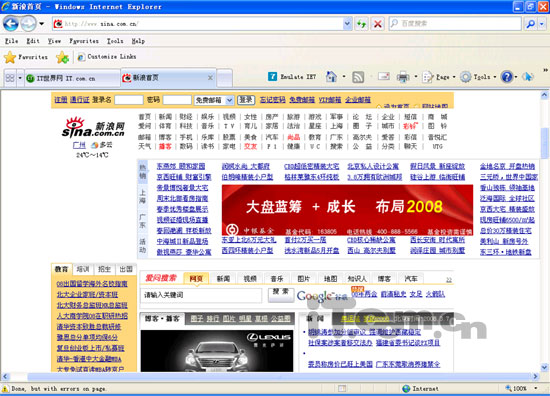Click the horizontal scrollbar left arrow
Viewport: 550px width, 396px height.
click(x=5, y=377)
